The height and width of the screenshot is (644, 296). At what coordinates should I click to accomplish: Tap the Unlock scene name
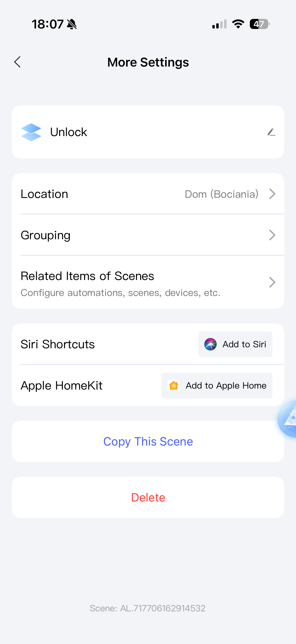[69, 132]
